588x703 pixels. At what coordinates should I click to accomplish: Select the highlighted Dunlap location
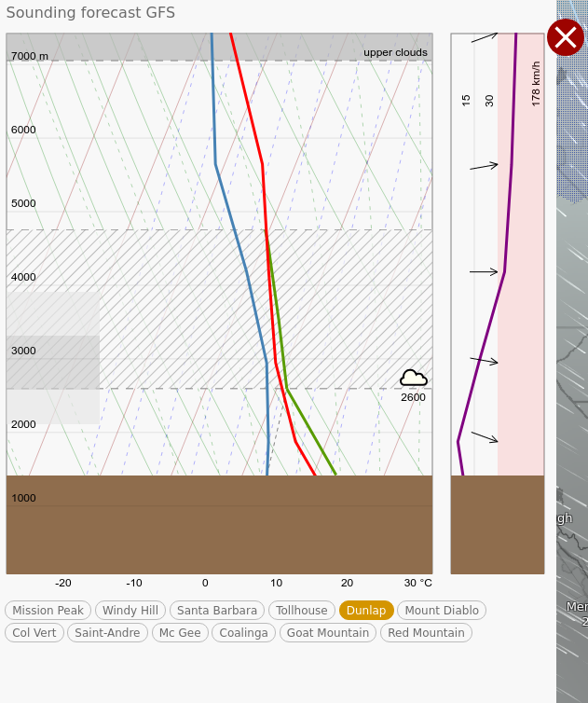coord(366,610)
